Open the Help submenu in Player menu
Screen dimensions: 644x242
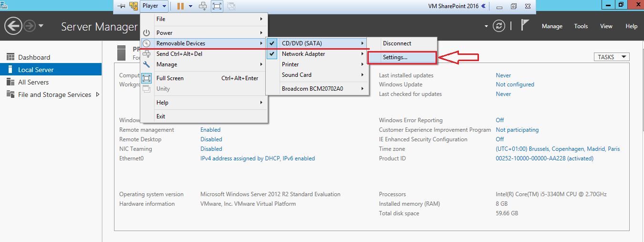[x=204, y=103]
